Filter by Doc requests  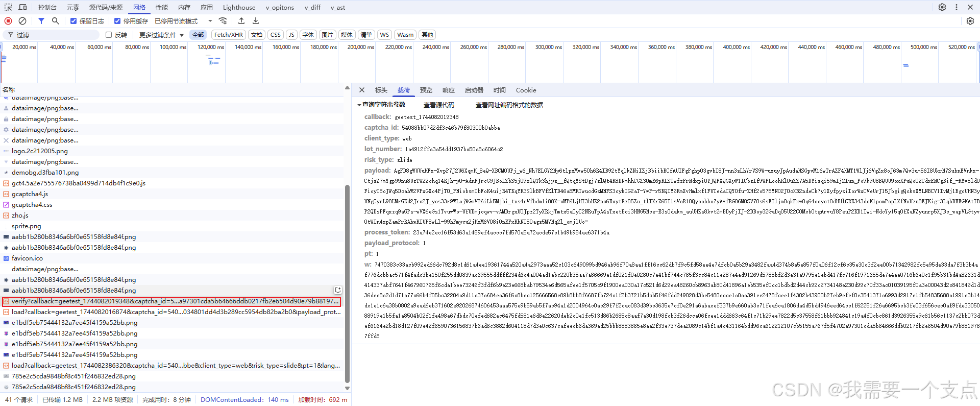[x=257, y=35]
